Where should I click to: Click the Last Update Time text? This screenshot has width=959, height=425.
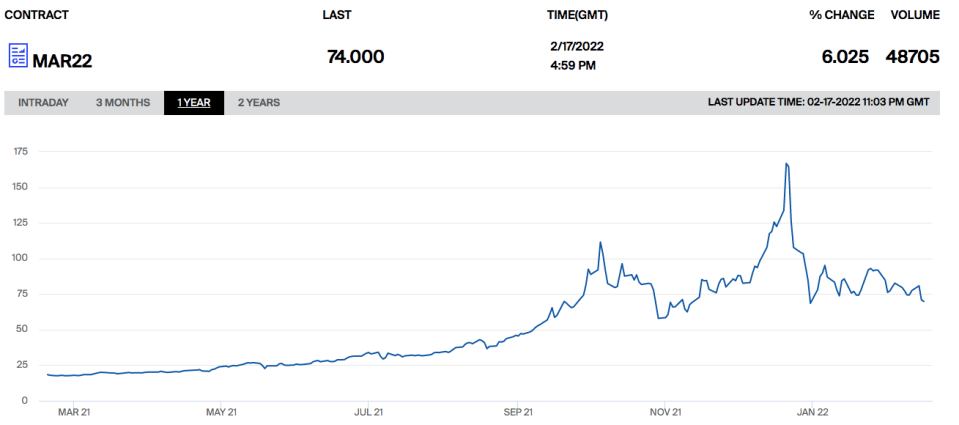tap(823, 102)
